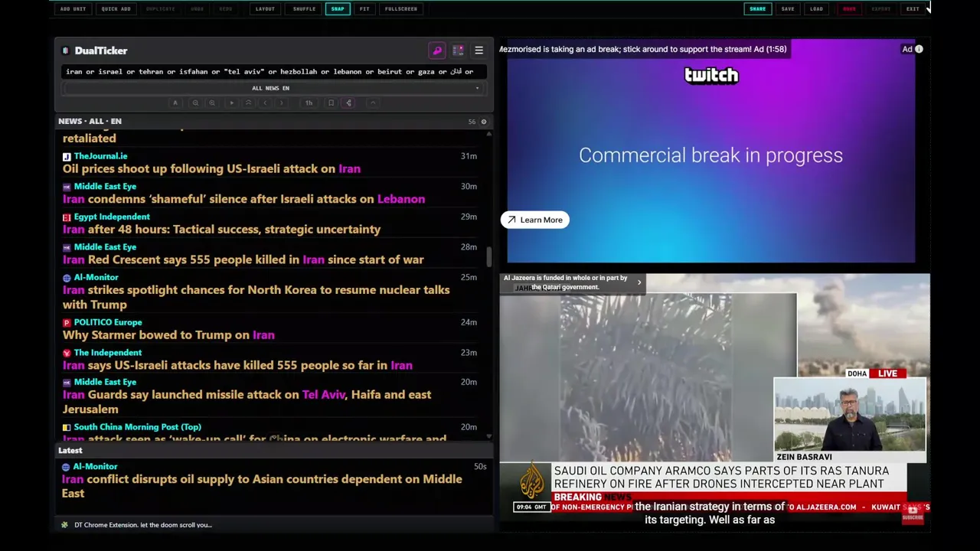Open the ALL NEWS EN dropdown
The height and width of the screenshot is (551, 980).
(x=271, y=88)
